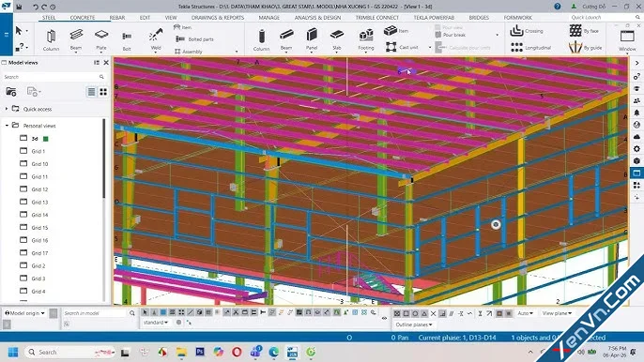Toggle the pin on Model views panel
Screen dimensions: 644x362
[x=97, y=63]
